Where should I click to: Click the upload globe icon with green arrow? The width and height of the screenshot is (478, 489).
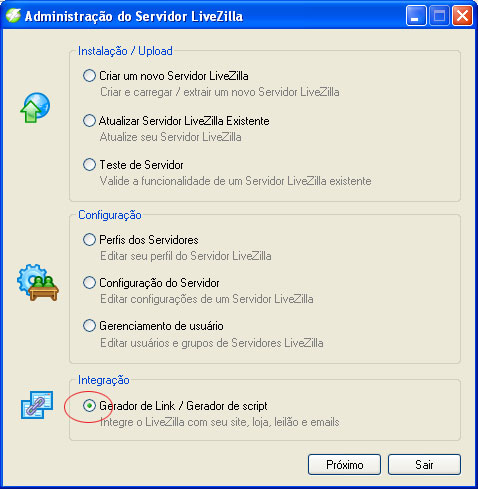pyautogui.click(x=35, y=107)
